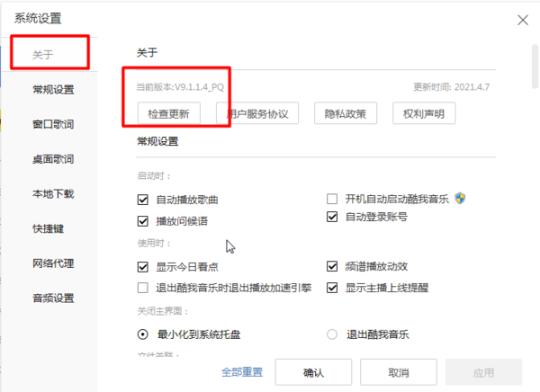Viewport: 540px width, 392px height.
Task: Open 权利声明 button
Action: pos(424,113)
